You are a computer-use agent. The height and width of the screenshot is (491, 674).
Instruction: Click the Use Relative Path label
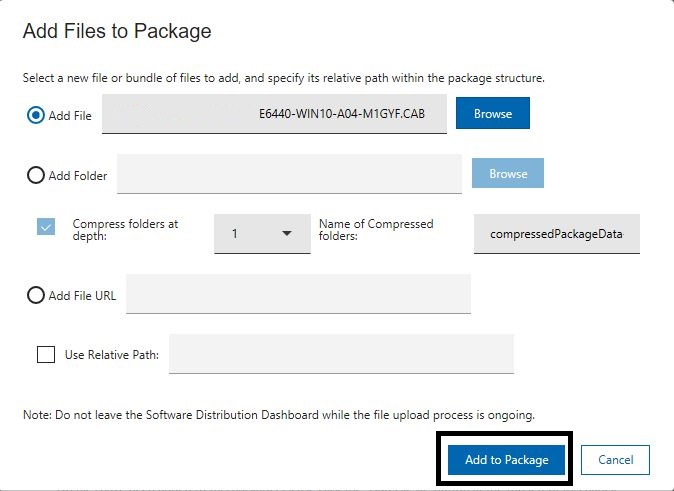click(112, 355)
